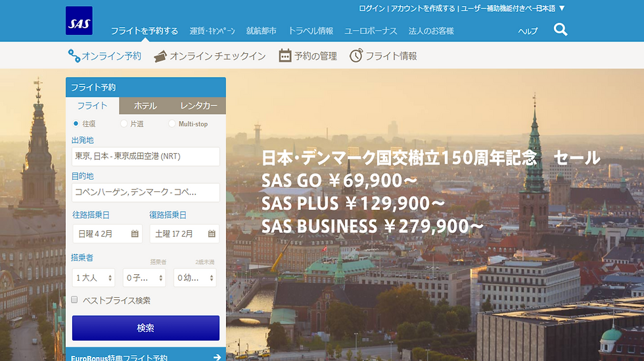
Task: Open the 就航都市 menu
Action: click(262, 31)
